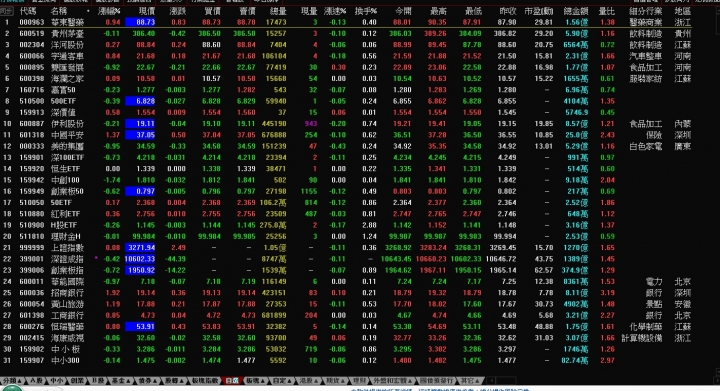The height and width of the screenshot is (391, 720).
Task: Sort by the 現價 column header
Action: (146, 11)
